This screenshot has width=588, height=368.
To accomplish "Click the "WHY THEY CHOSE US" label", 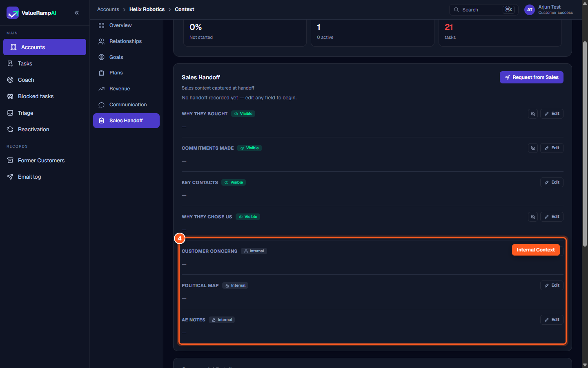I will point(207,217).
